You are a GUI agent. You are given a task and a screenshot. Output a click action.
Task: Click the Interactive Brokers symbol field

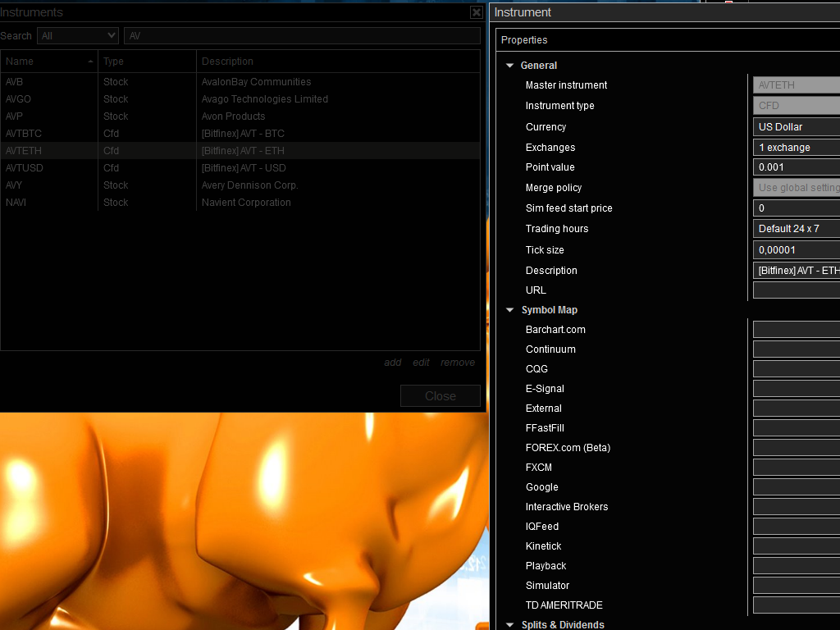click(797, 507)
